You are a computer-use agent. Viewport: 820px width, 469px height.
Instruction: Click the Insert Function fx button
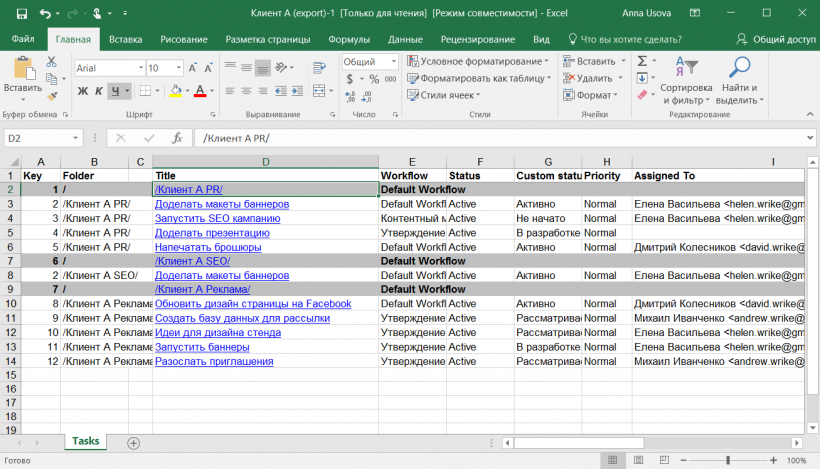pyautogui.click(x=177, y=138)
